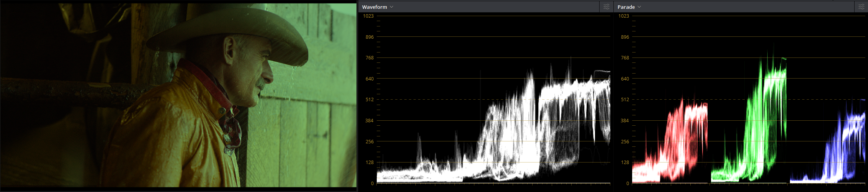Click the 768 scale label in Parade

click(x=625, y=58)
